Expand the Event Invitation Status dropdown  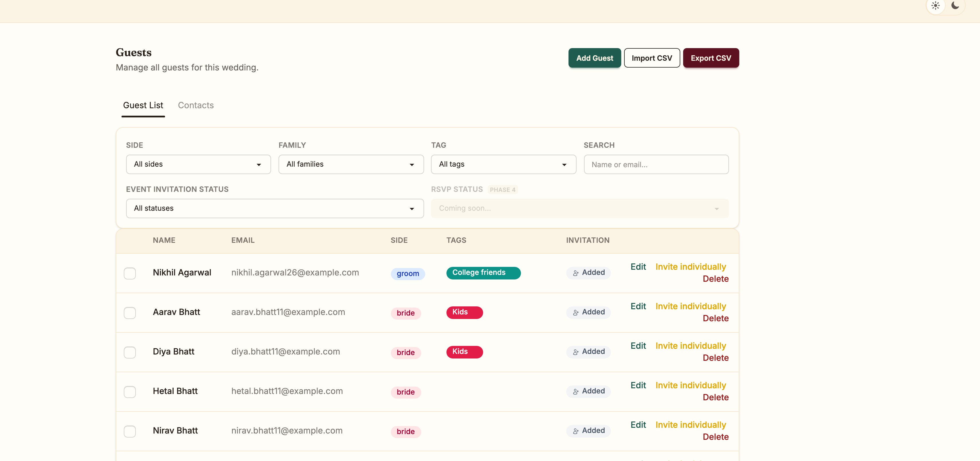[x=275, y=208]
